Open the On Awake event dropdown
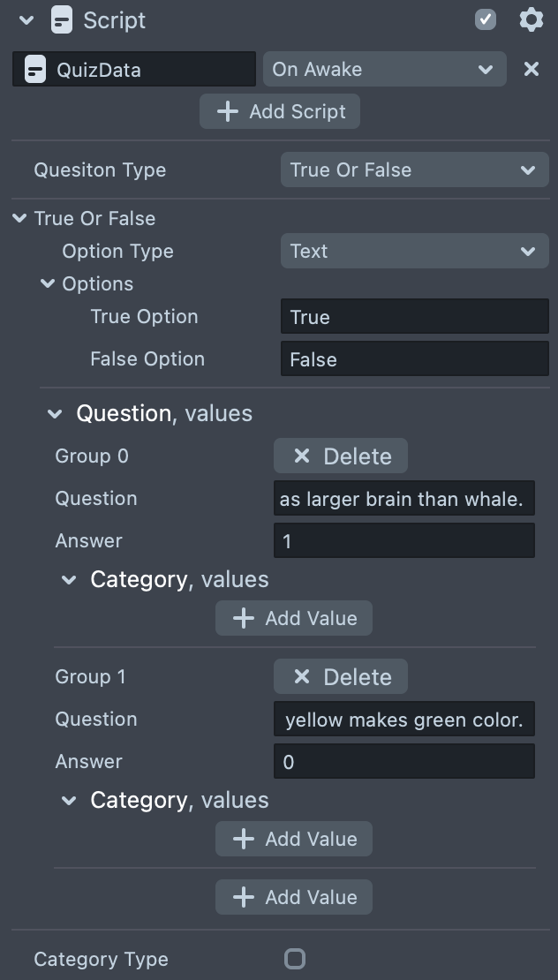 384,69
